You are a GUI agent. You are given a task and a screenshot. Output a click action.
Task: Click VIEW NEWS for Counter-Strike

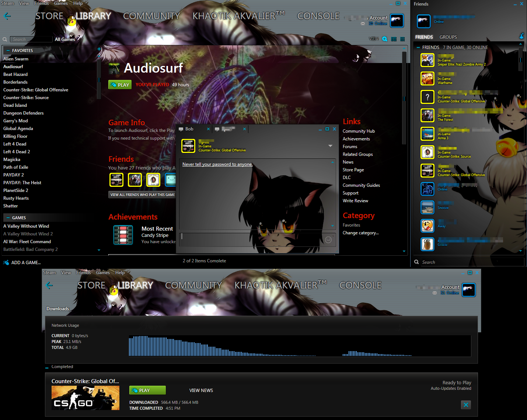201,391
